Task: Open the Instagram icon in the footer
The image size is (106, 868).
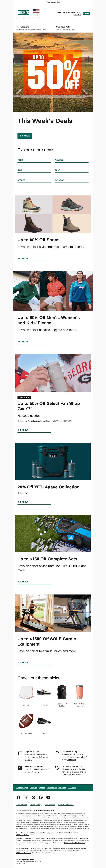Action: pos(33,797)
